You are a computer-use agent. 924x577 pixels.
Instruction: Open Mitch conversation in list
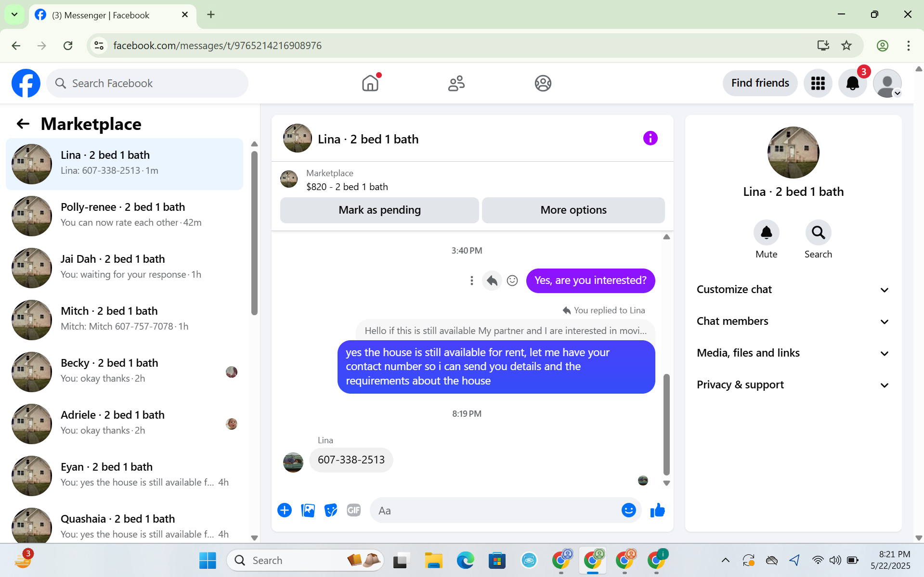click(124, 320)
